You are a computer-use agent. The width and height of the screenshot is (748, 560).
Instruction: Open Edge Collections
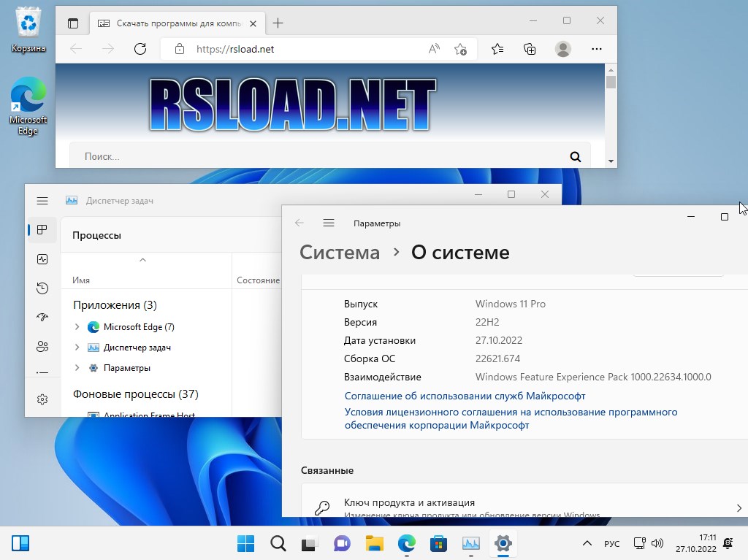point(530,49)
